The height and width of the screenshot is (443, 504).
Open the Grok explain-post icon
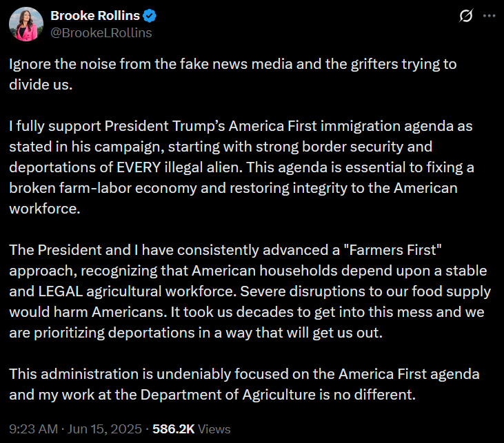coord(466,16)
